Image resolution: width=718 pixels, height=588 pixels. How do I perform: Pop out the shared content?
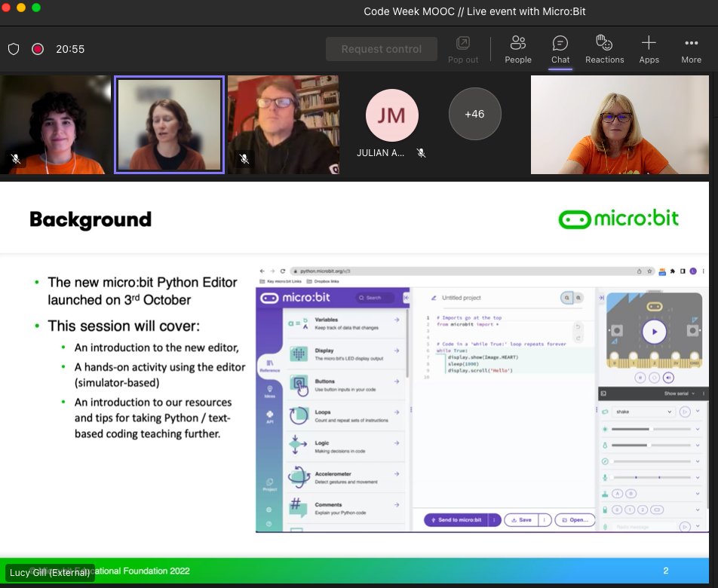pyautogui.click(x=463, y=50)
